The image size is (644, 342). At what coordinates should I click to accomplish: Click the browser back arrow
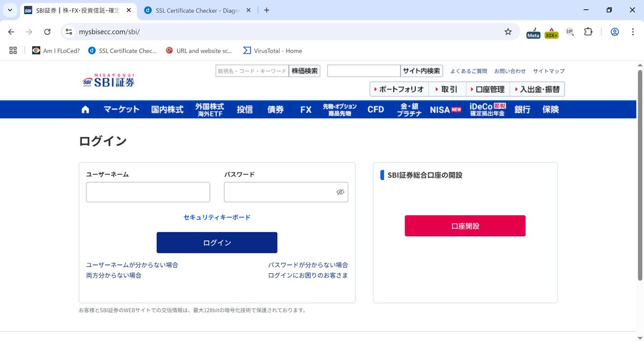(11, 32)
